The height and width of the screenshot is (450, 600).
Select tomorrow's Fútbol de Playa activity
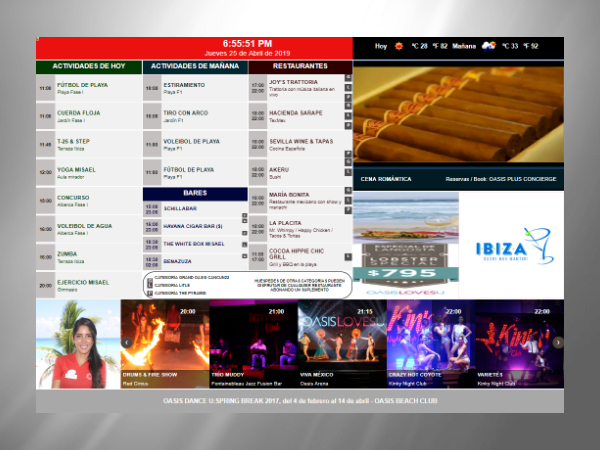click(x=195, y=173)
